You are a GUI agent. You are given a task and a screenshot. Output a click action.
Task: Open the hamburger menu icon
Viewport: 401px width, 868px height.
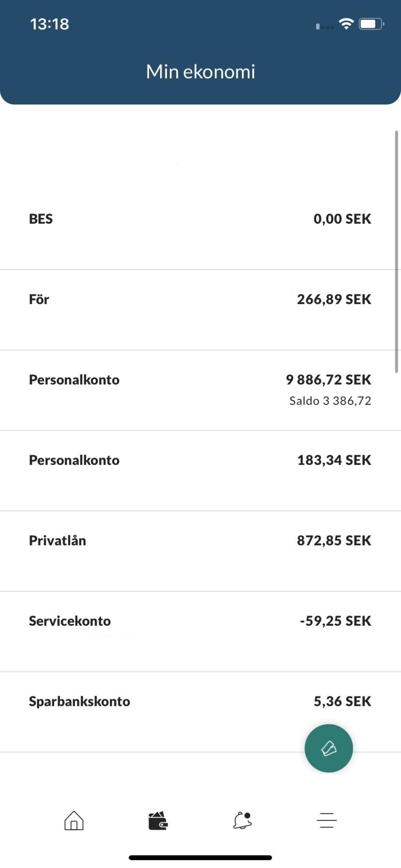pos(326,820)
